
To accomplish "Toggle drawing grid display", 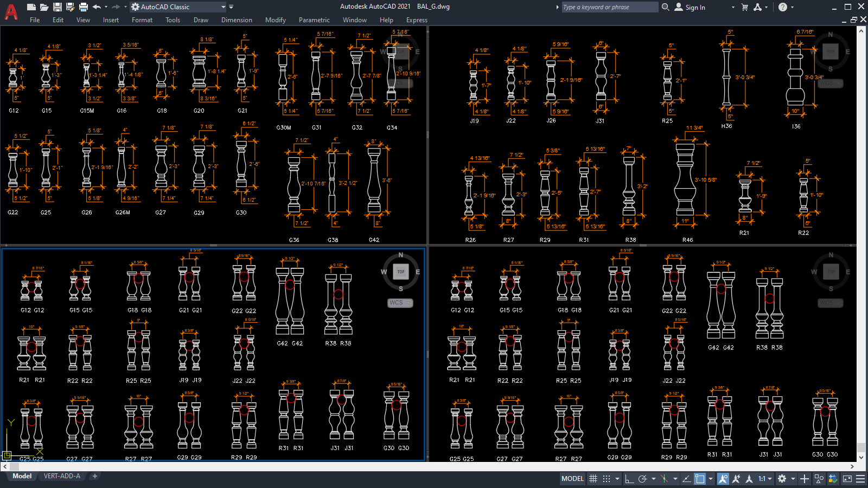I will (x=593, y=479).
